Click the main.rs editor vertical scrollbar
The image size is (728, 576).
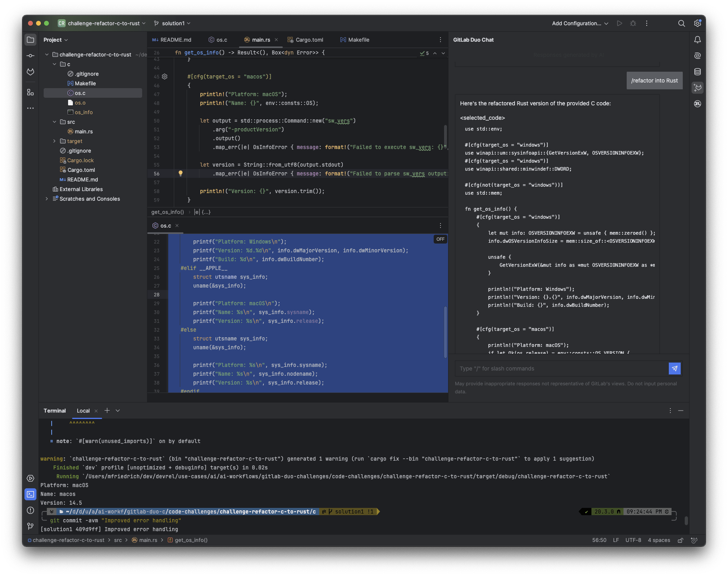(445, 136)
